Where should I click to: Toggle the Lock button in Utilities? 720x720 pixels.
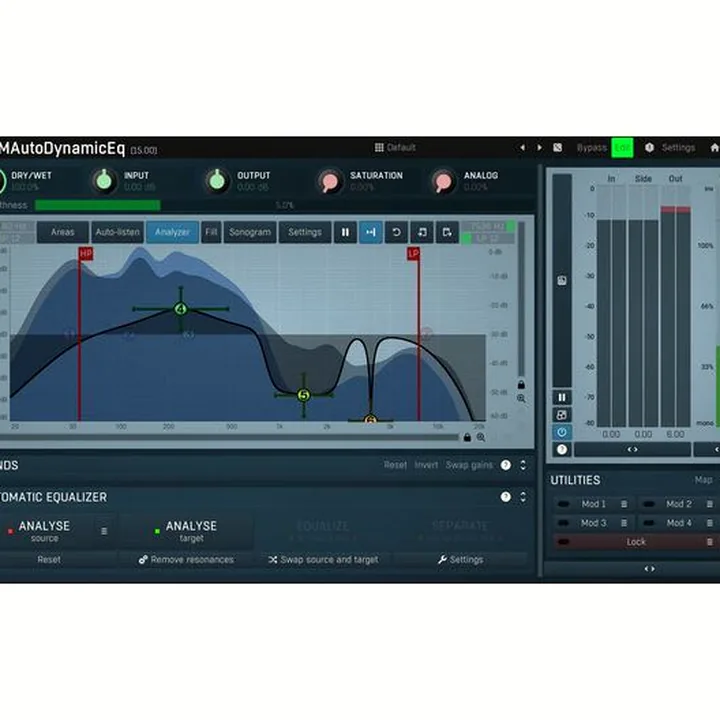click(x=636, y=542)
